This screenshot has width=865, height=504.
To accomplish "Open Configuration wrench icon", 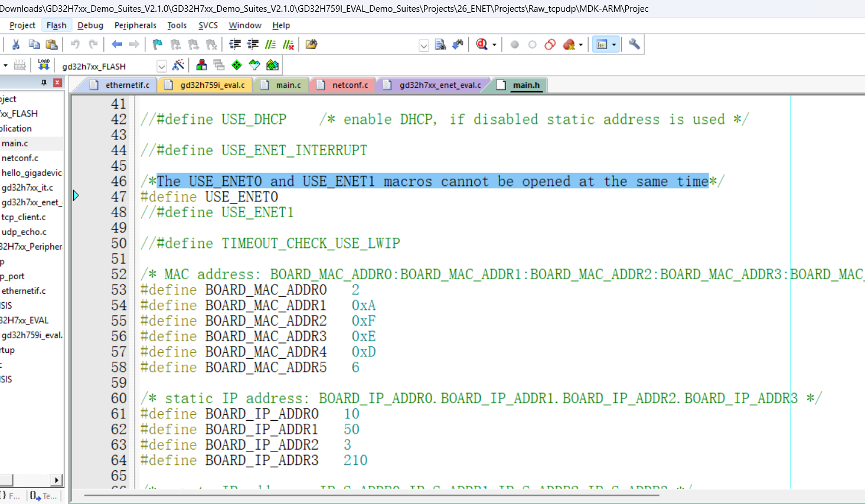I will (x=634, y=44).
